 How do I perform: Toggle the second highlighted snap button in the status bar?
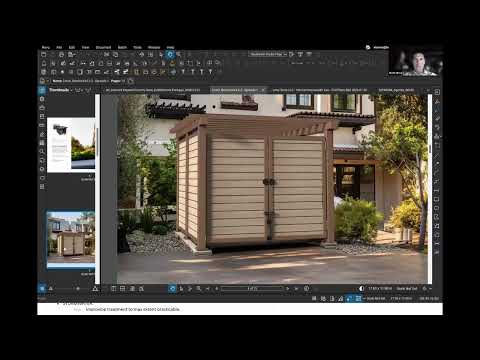[x=358, y=298]
